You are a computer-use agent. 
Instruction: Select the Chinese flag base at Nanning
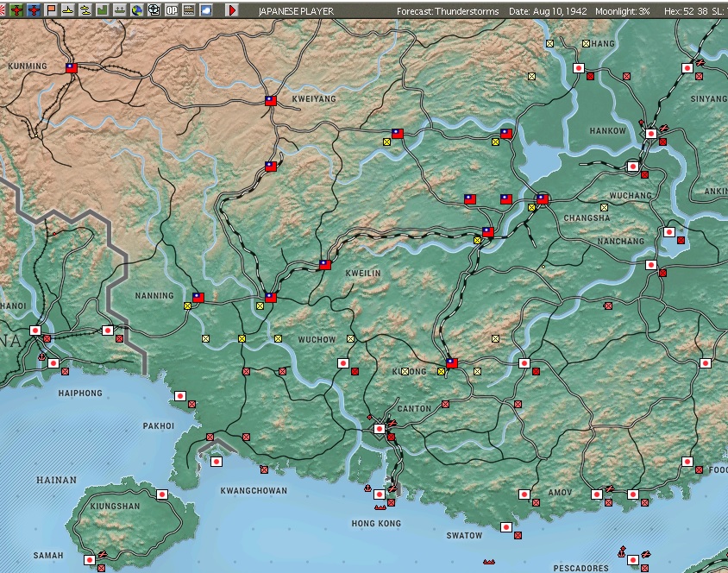click(198, 298)
